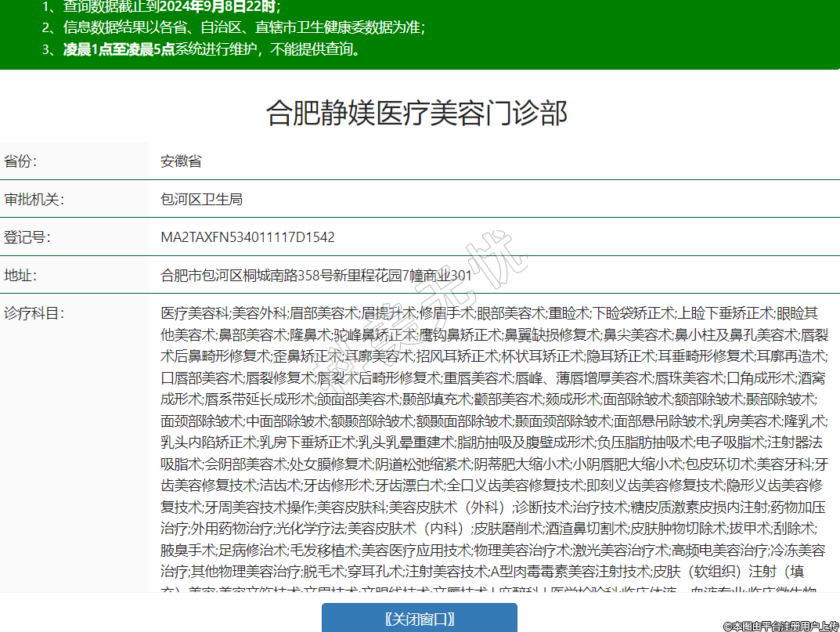Click the 地址 row label
This screenshot has height=632, width=840.
pyautogui.click(x=21, y=275)
